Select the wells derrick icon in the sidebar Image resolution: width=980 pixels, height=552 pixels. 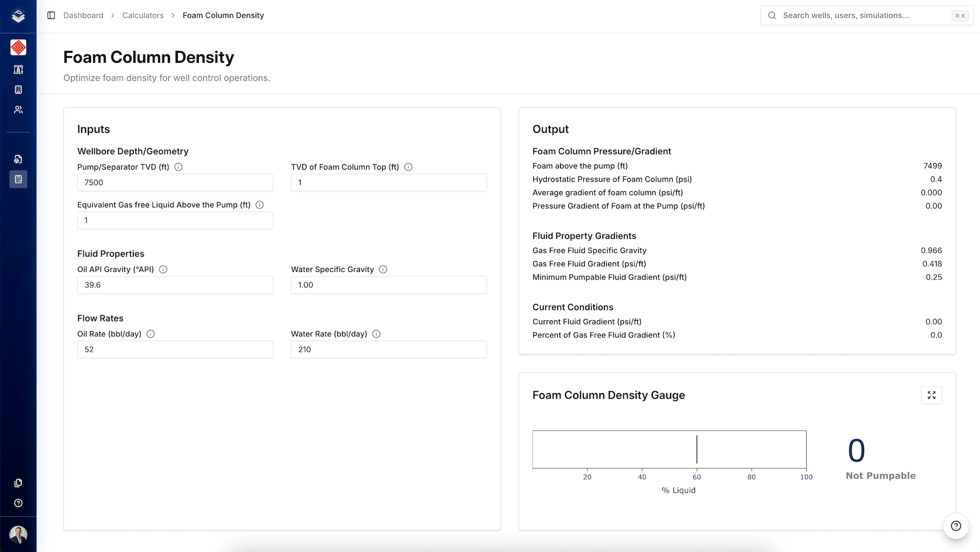click(18, 69)
